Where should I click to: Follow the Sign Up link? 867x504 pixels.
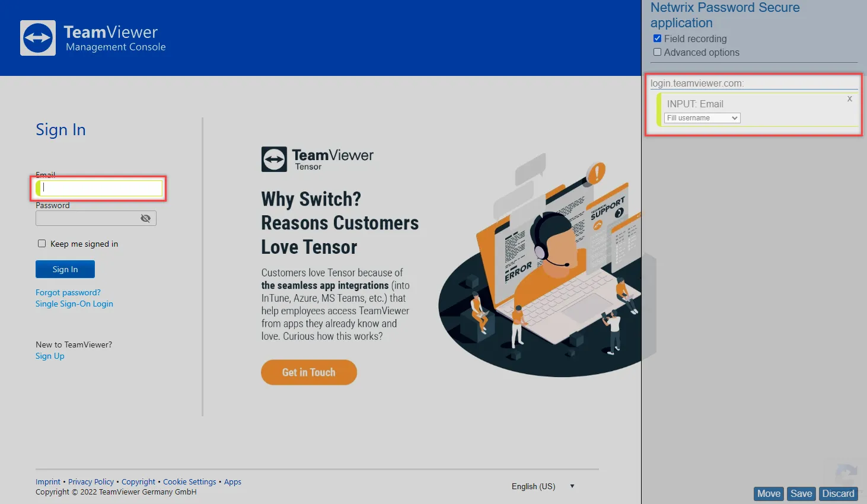coord(50,356)
